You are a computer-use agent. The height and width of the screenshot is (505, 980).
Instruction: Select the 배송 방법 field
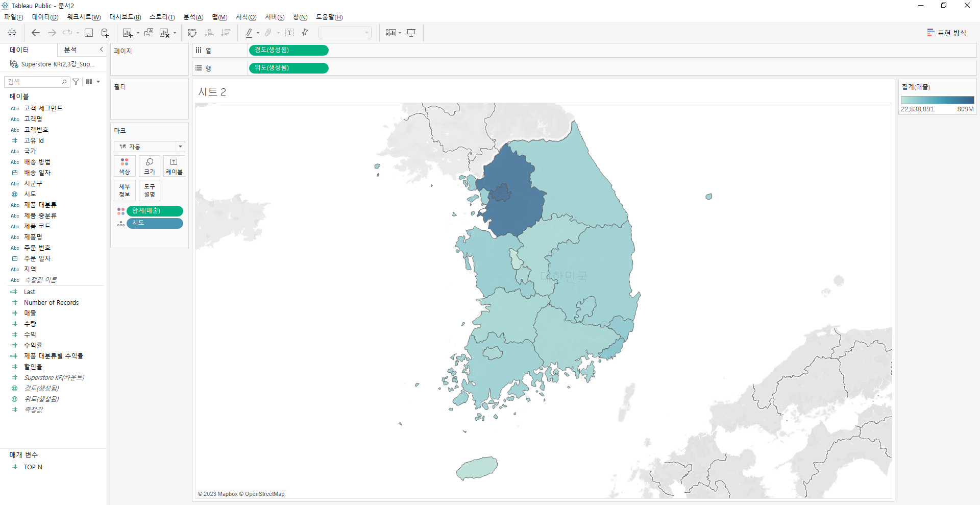37,162
